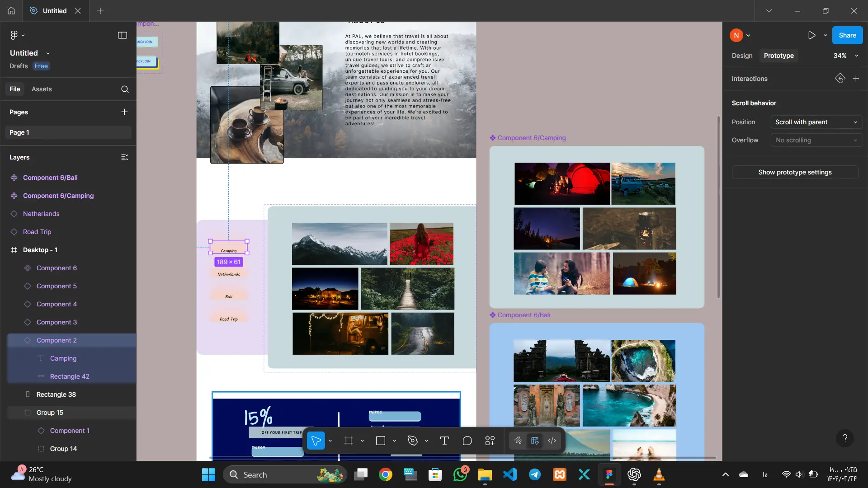Select the Component 6/Camping layer
Image resolution: width=868 pixels, height=488 pixels.
58,196
